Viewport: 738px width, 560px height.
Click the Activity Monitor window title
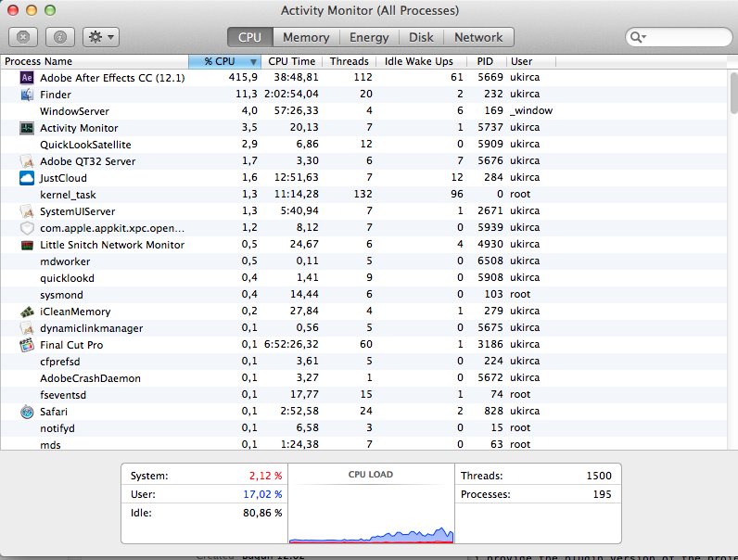370,10
